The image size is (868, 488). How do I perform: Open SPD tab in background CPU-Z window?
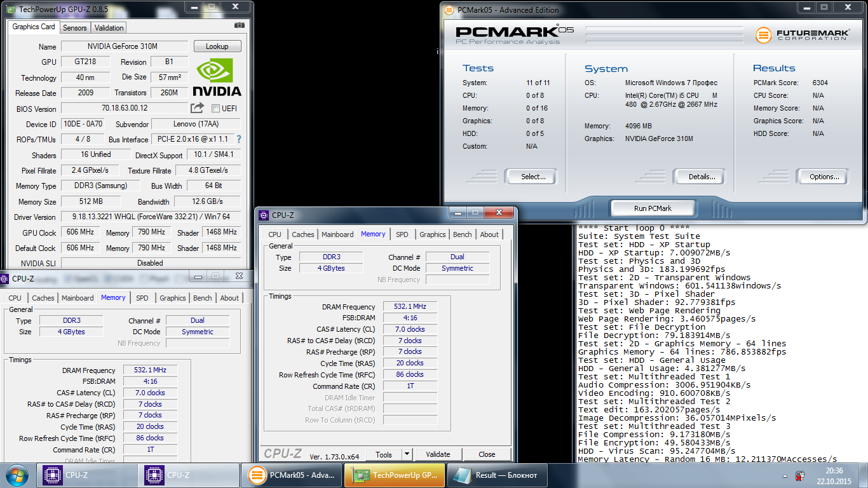pos(142,298)
